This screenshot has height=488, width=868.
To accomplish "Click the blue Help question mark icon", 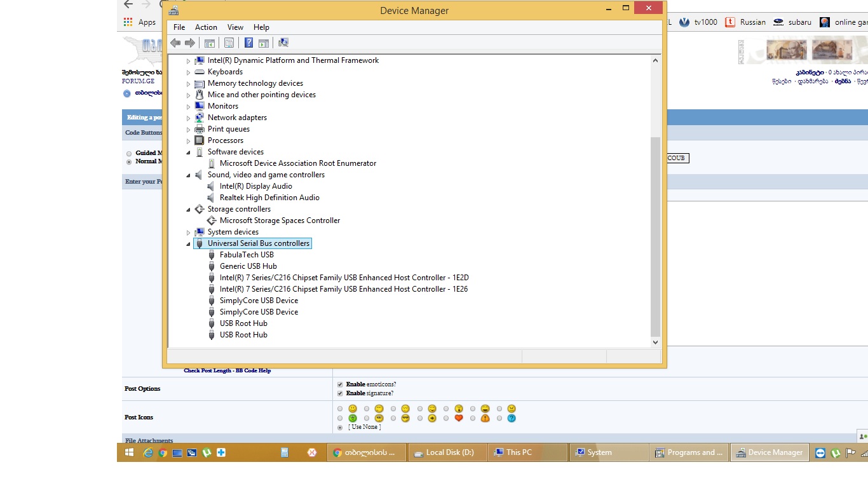I will [x=248, y=43].
